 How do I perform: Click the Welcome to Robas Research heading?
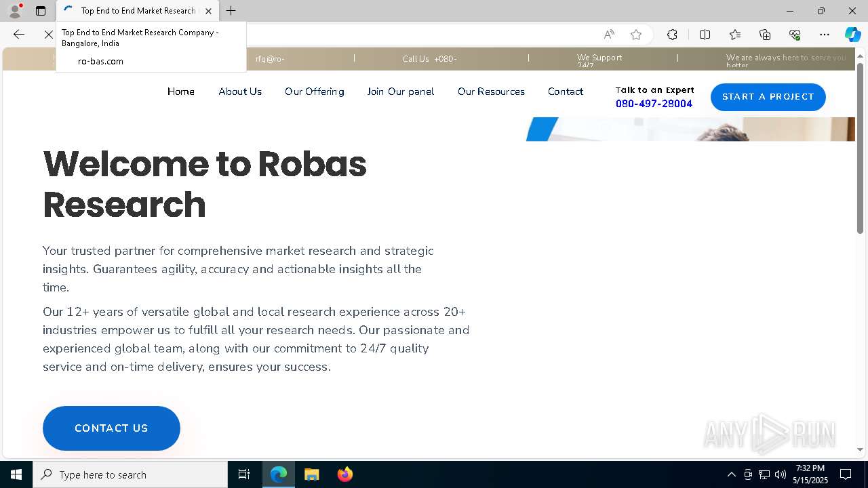[205, 184]
